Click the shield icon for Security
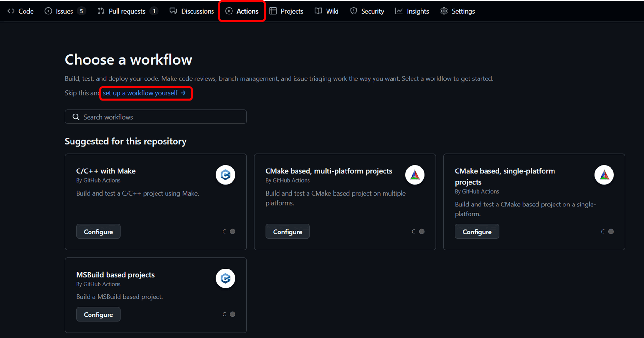 (354, 11)
